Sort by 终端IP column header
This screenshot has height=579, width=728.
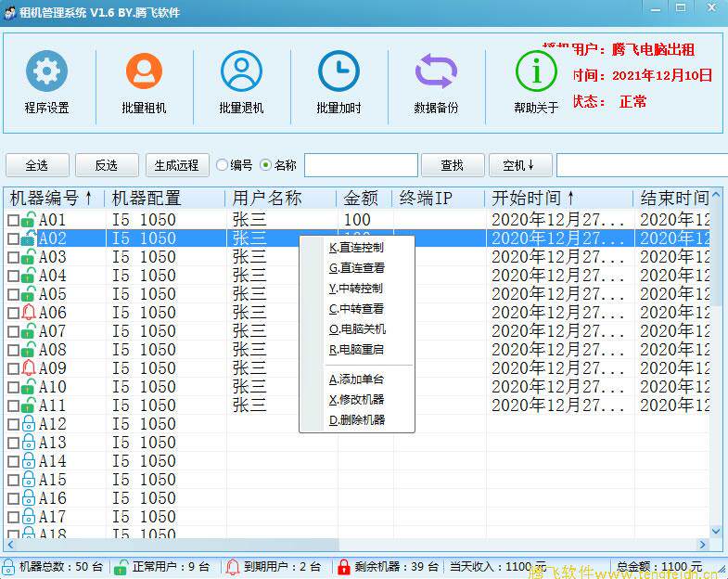point(439,199)
